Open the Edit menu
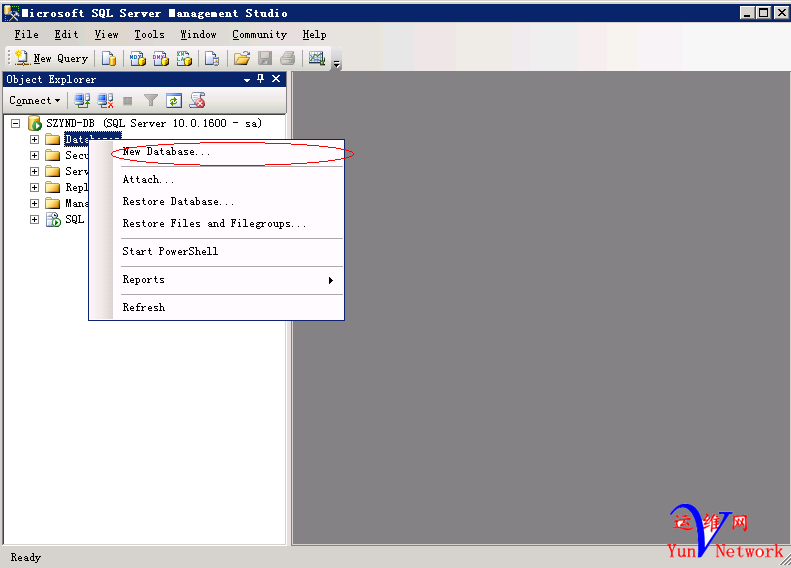 pos(67,34)
